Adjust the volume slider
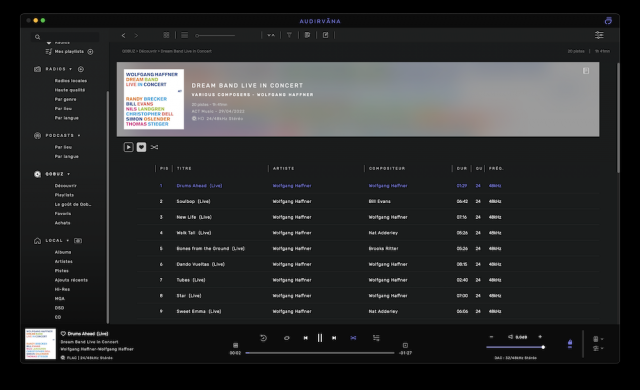Image resolution: width=640 pixels, height=390 pixels. click(x=516, y=347)
